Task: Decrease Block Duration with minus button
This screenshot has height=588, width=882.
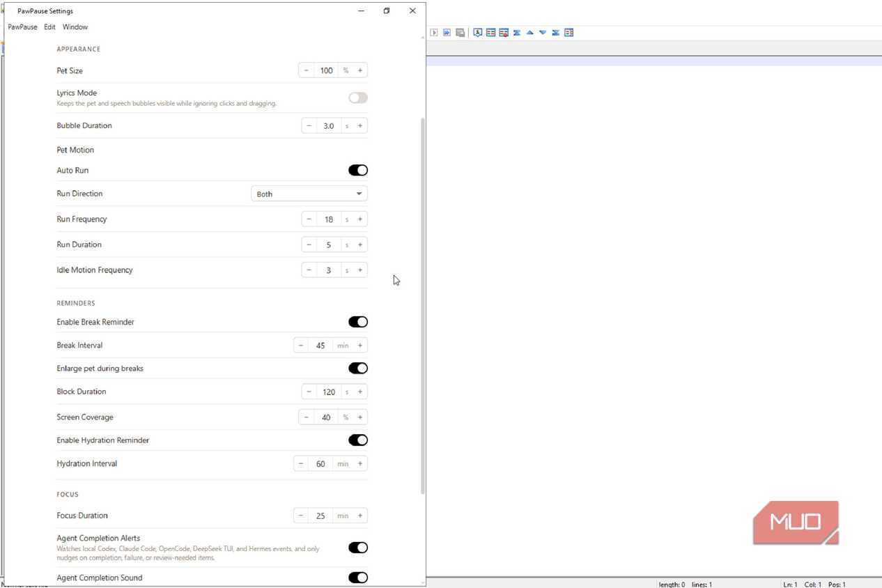Action: pos(309,392)
